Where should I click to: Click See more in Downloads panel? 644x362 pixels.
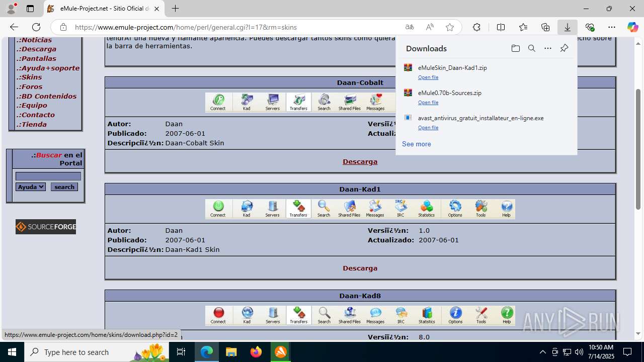point(417,144)
